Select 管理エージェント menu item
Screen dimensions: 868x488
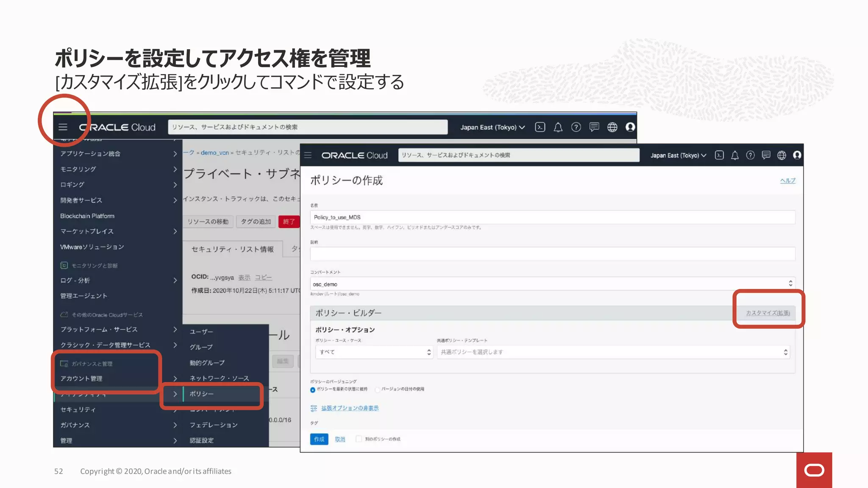pyautogui.click(x=83, y=296)
